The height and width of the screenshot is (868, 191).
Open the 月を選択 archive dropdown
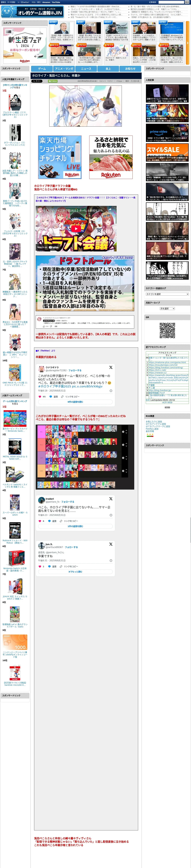coord(167,309)
